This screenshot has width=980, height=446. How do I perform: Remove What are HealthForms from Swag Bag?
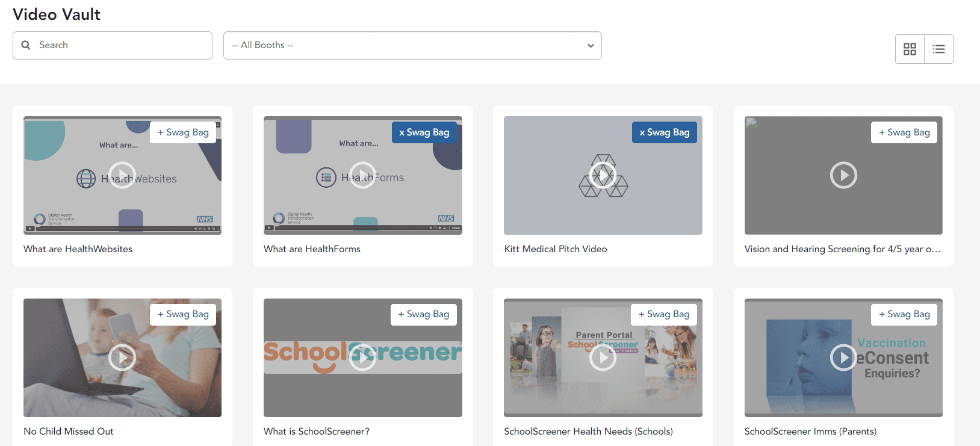424,132
